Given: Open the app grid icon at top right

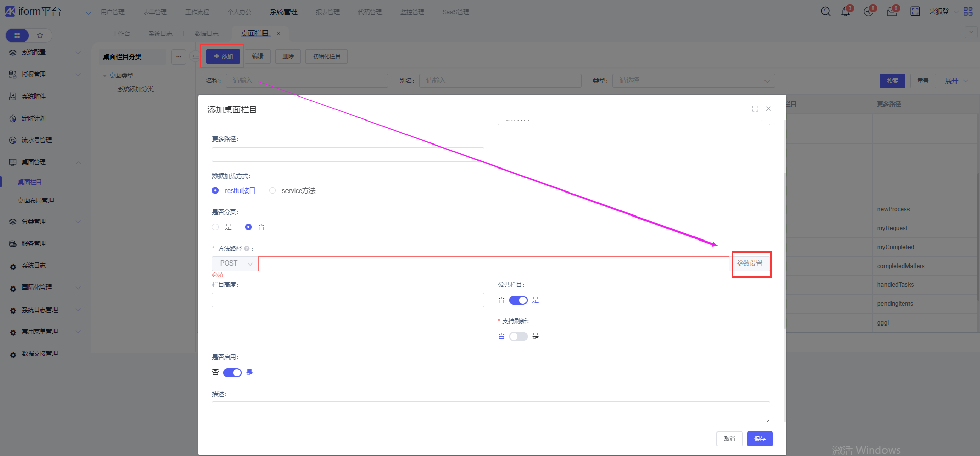Looking at the screenshot, I should coord(968,11).
